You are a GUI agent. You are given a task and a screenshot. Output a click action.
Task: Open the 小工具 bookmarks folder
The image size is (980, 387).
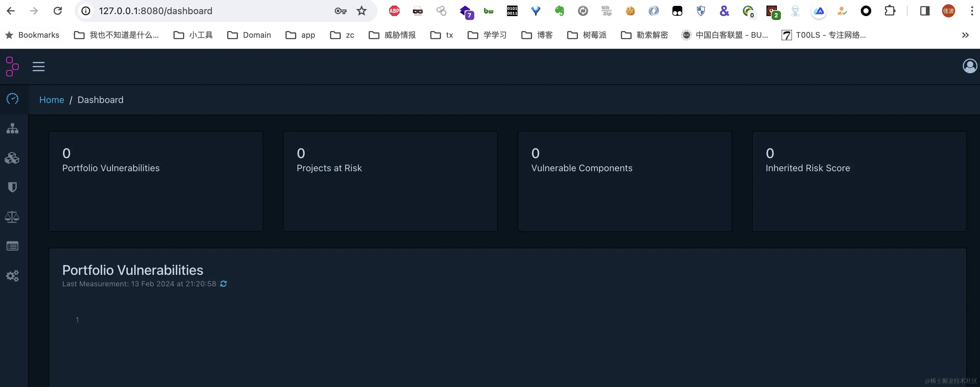coord(193,35)
